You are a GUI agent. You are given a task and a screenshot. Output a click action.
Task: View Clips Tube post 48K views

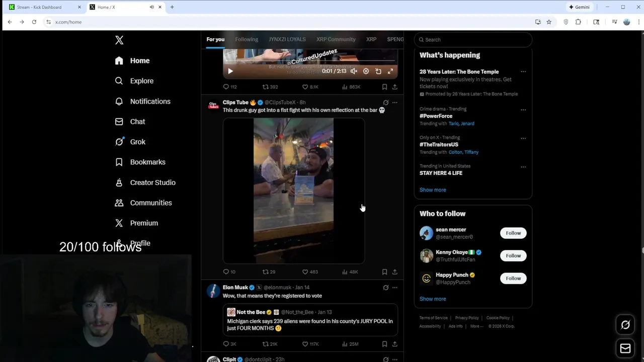350,272
